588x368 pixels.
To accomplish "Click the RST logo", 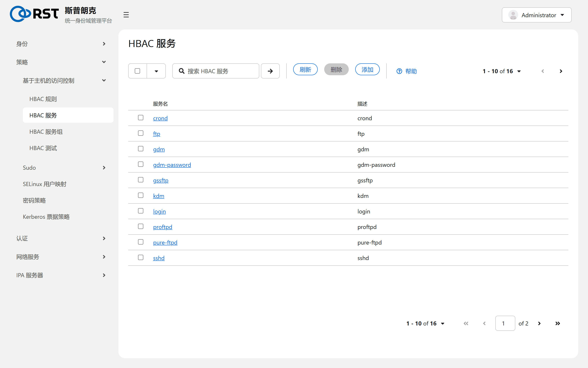I will 34,14.
